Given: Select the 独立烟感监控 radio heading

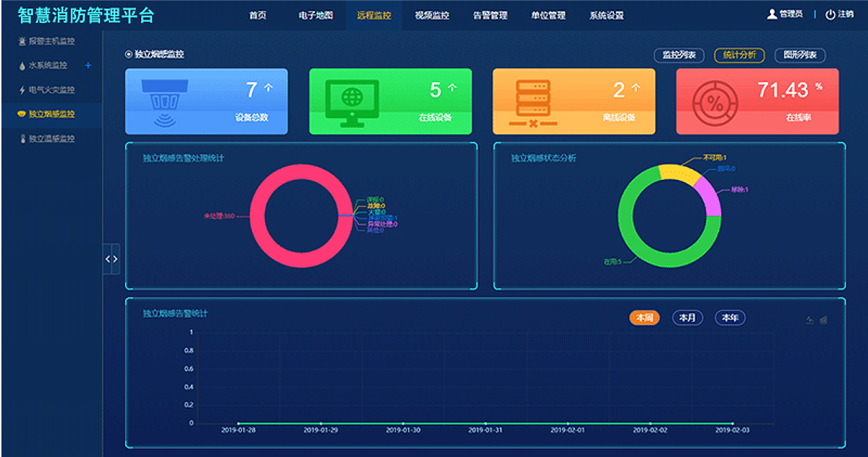Looking at the screenshot, I should [x=129, y=54].
